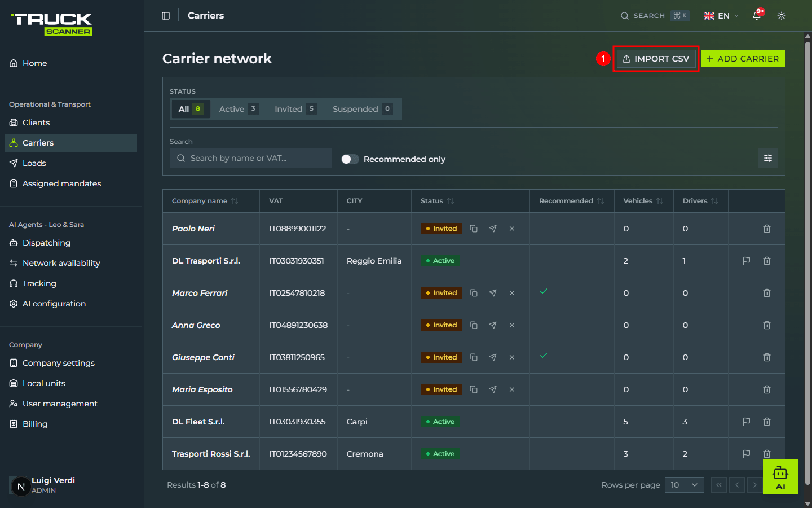This screenshot has height=508, width=812.
Task: Sort table by Vehicles column
Action: 643,201
